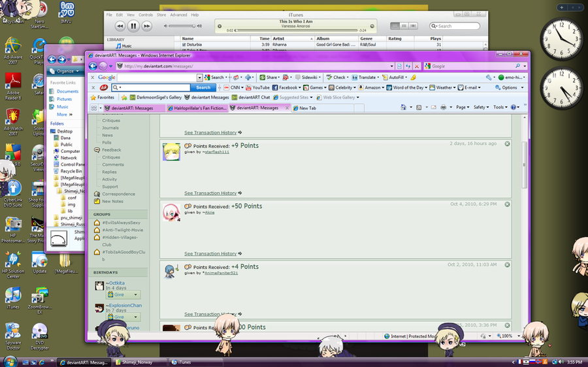Open DarkmoonSigel's Gallery favorite link
The image size is (588, 367).
pos(155,97)
